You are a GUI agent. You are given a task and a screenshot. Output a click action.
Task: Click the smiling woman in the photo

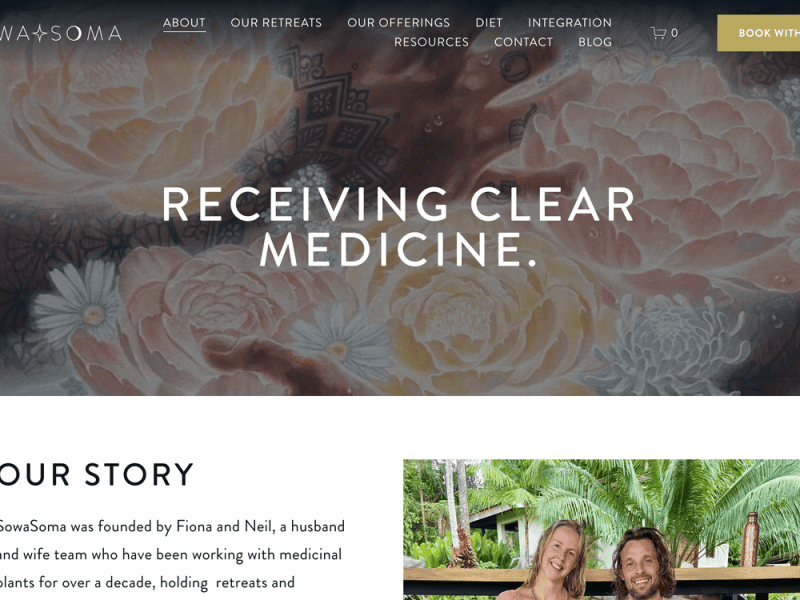pos(556,561)
